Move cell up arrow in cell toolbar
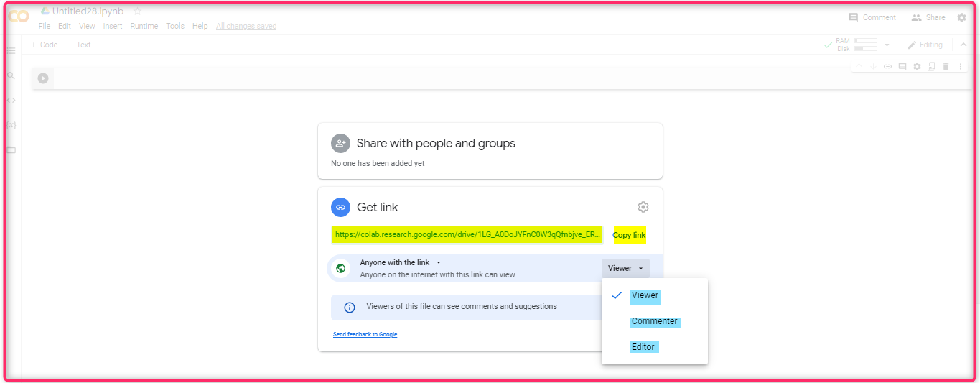Viewport: 980px width, 383px height. pos(859,66)
